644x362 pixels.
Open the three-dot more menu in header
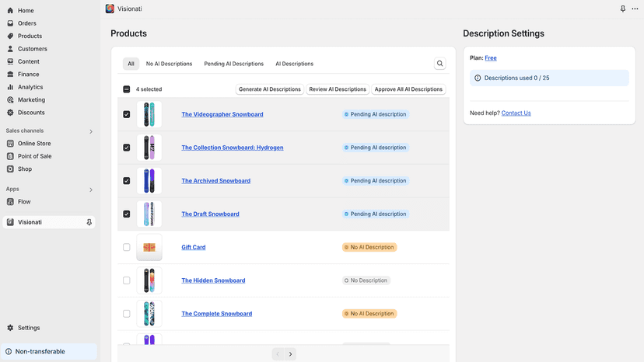(x=635, y=9)
